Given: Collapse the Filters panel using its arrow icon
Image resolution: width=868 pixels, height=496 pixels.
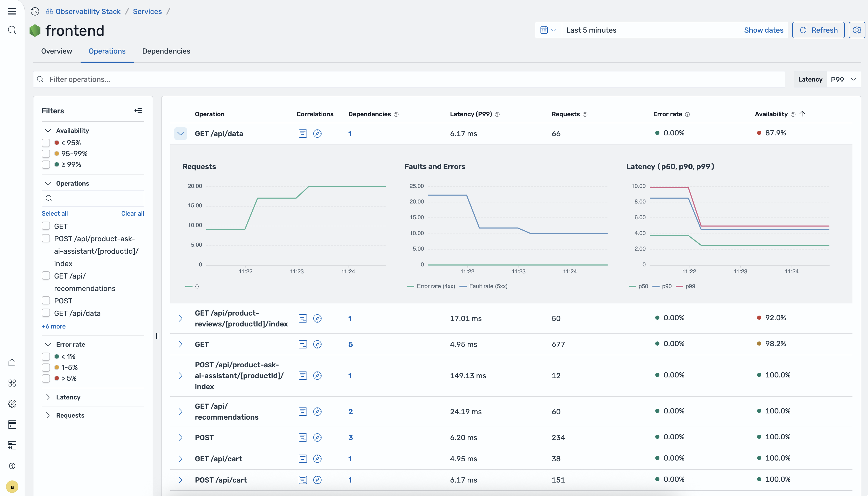Looking at the screenshot, I should point(138,110).
